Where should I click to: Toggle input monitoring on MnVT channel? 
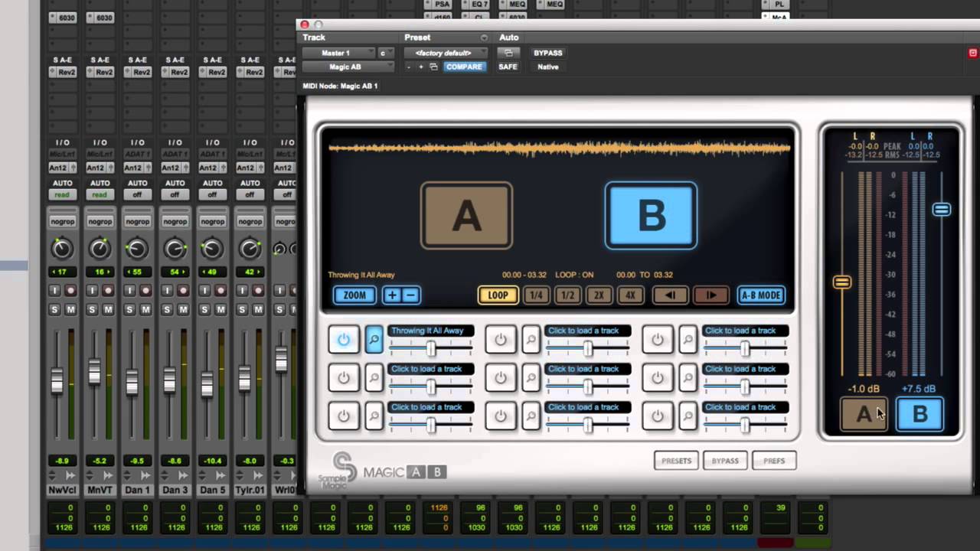coord(92,291)
